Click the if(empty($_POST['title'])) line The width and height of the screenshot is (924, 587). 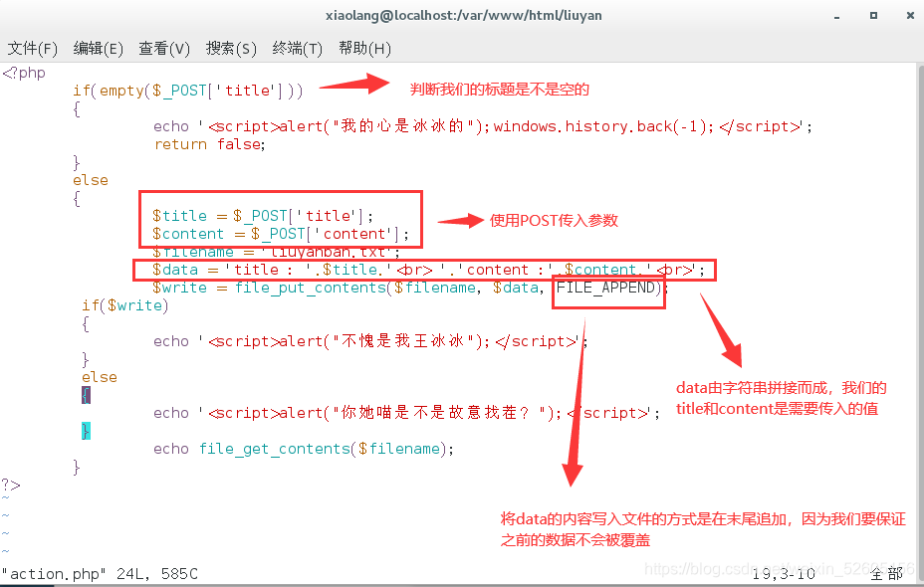(x=188, y=91)
